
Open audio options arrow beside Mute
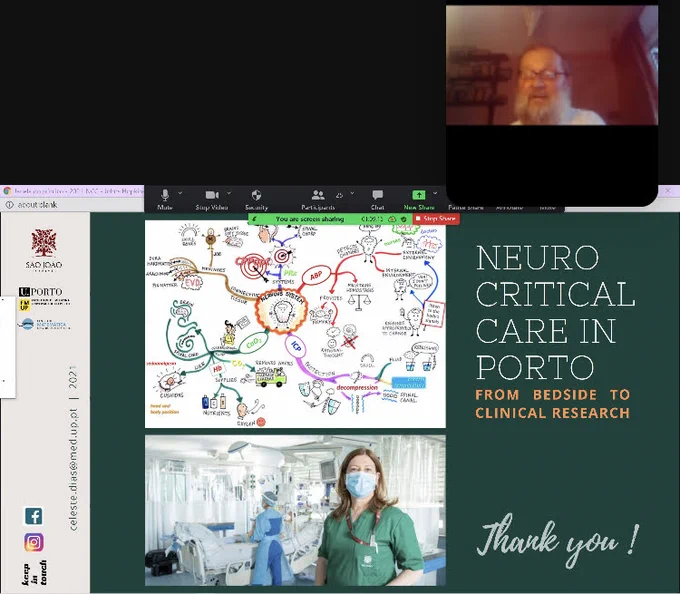(x=180, y=193)
